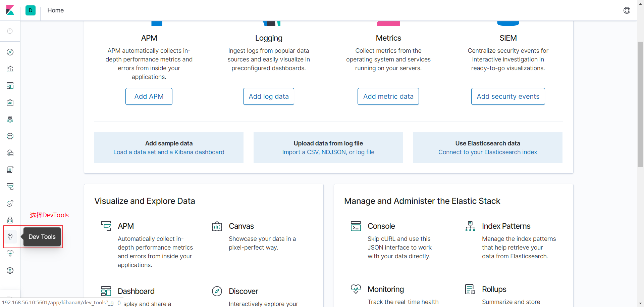The height and width of the screenshot is (307, 644).
Task: Open Uptime icon in the sidebar
Action: pyautogui.click(x=10, y=203)
